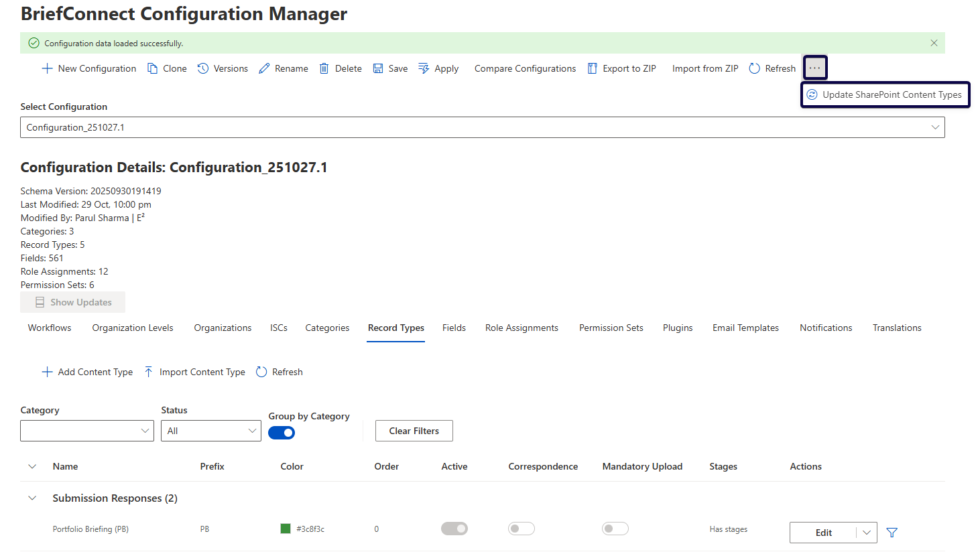Open the Versions history icon
Viewport: 980px width, 552px height.
(203, 68)
